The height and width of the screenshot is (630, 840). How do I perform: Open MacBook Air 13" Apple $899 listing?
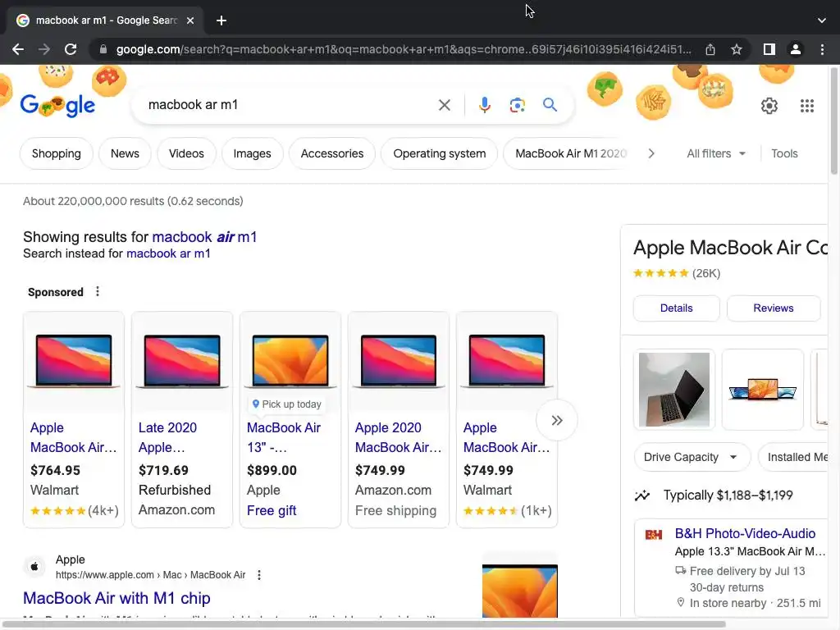[283, 437]
